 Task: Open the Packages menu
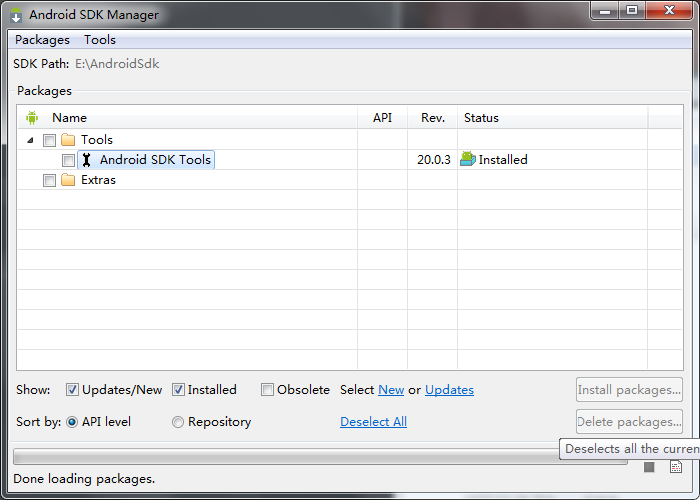pos(42,40)
